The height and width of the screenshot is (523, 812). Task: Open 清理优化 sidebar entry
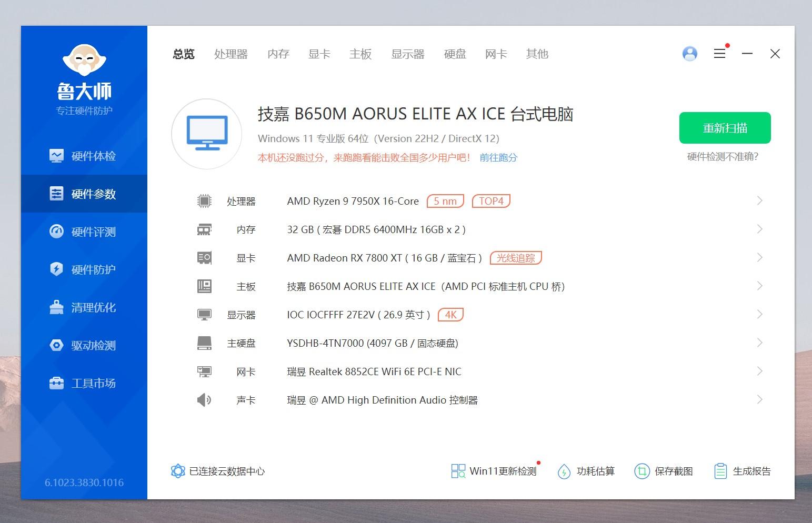tap(84, 307)
